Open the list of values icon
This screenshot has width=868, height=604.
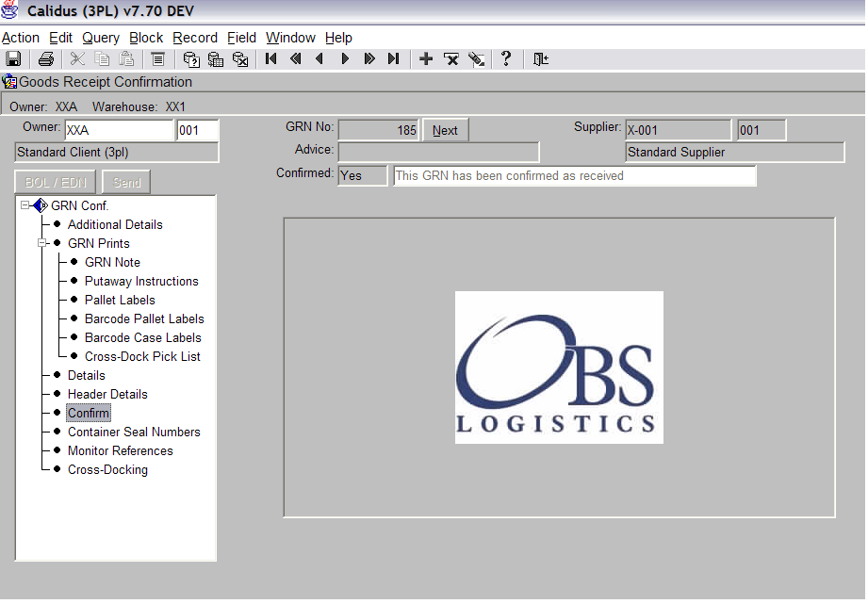(x=158, y=58)
